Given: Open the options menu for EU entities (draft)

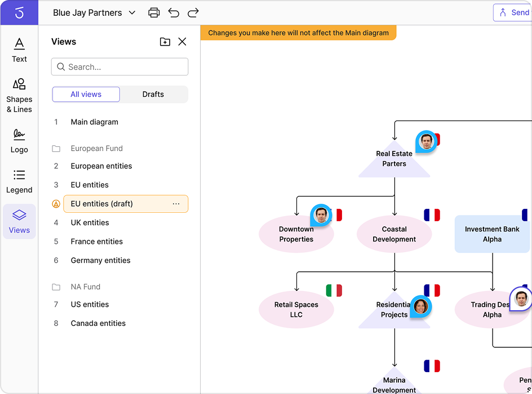Looking at the screenshot, I should pos(176,204).
